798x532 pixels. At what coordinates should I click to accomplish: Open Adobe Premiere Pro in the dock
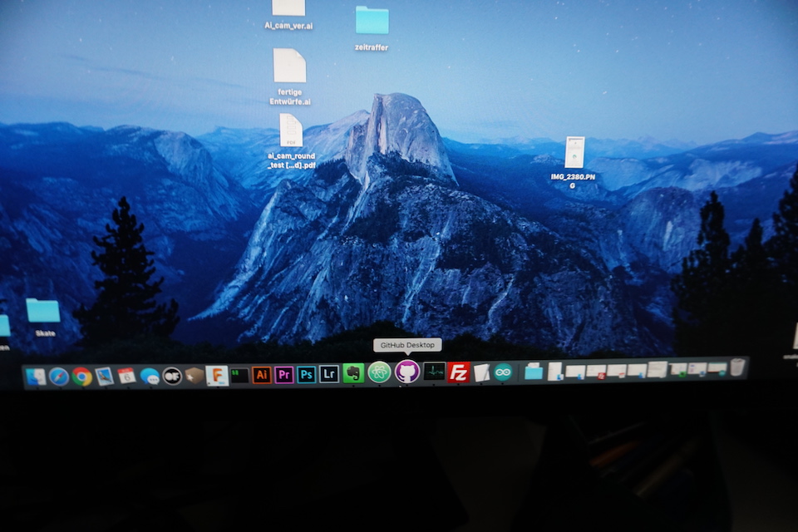[x=284, y=375]
